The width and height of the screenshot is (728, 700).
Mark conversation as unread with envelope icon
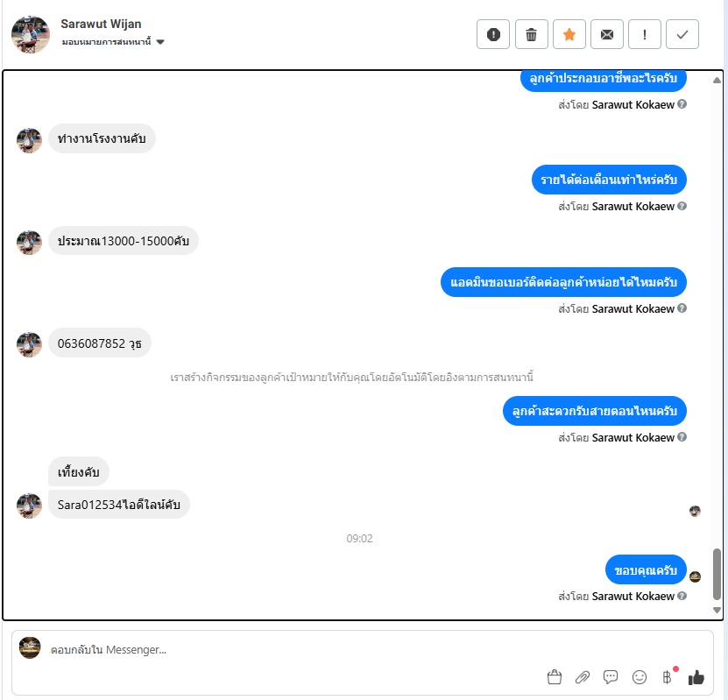click(607, 34)
